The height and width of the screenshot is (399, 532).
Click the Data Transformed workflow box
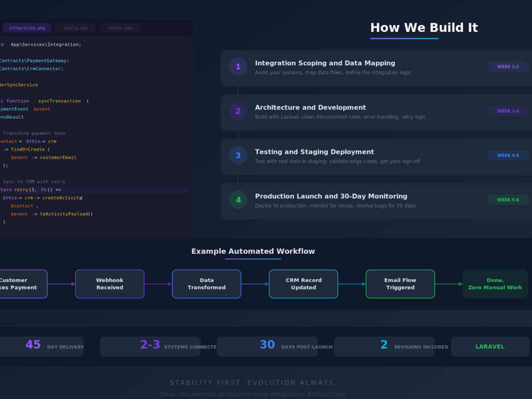(x=206, y=284)
